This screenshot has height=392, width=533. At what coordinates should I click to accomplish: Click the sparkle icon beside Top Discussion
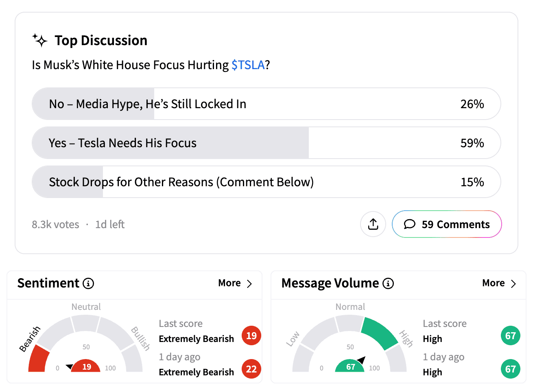click(x=40, y=40)
